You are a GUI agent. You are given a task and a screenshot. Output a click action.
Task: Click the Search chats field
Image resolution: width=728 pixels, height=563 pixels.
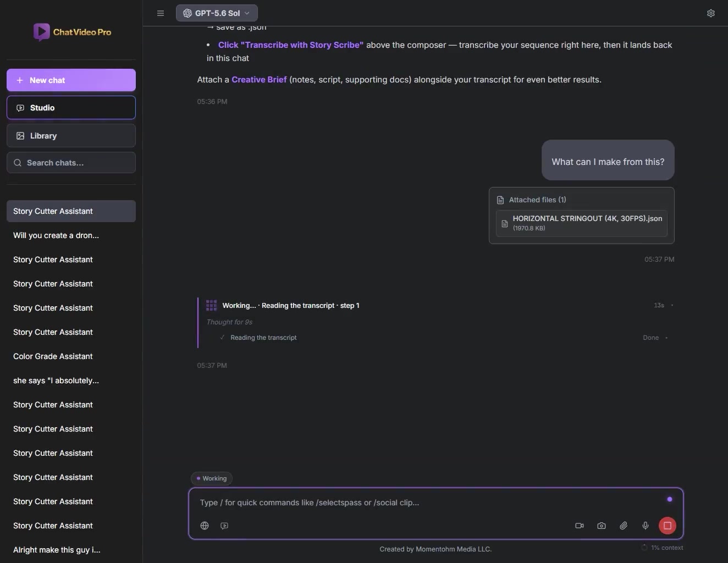point(71,163)
